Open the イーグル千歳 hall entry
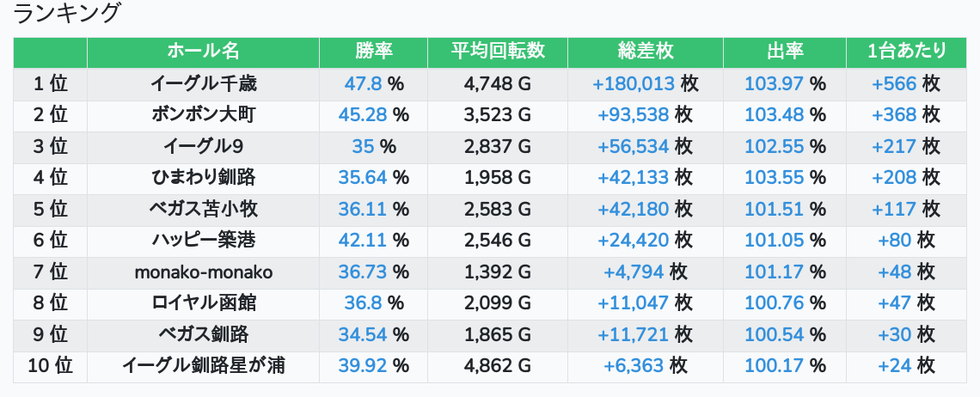980x397 pixels. pyautogui.click(x=203, y=83)
